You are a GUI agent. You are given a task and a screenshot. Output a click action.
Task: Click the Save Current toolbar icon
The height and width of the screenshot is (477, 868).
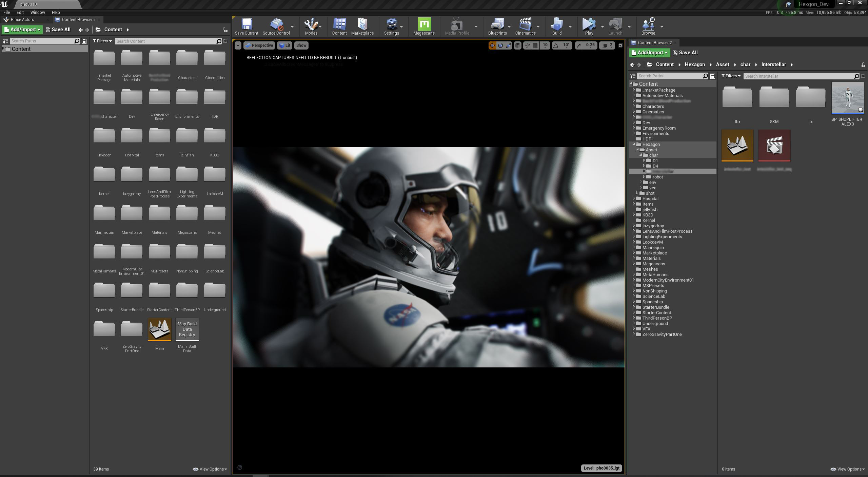coord(246,26)
